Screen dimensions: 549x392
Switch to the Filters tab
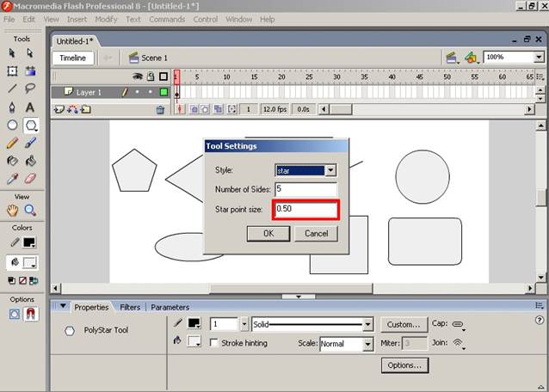pyautogui.click(x=130, y=308)
